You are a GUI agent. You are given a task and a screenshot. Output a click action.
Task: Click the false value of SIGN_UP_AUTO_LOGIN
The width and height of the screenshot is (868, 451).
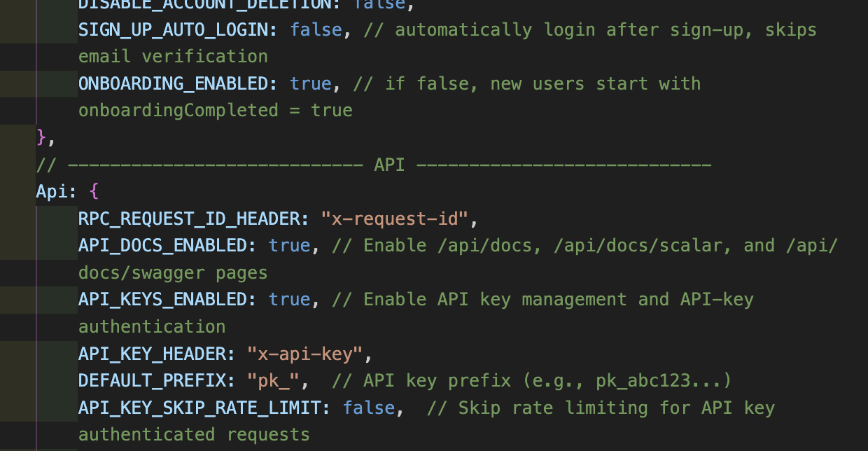[x=316, y=30]
